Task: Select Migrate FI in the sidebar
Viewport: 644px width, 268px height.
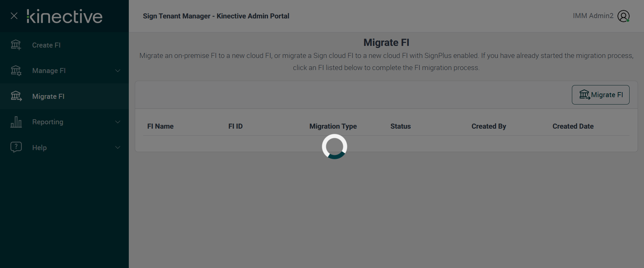Action: (x=64, y=96)
